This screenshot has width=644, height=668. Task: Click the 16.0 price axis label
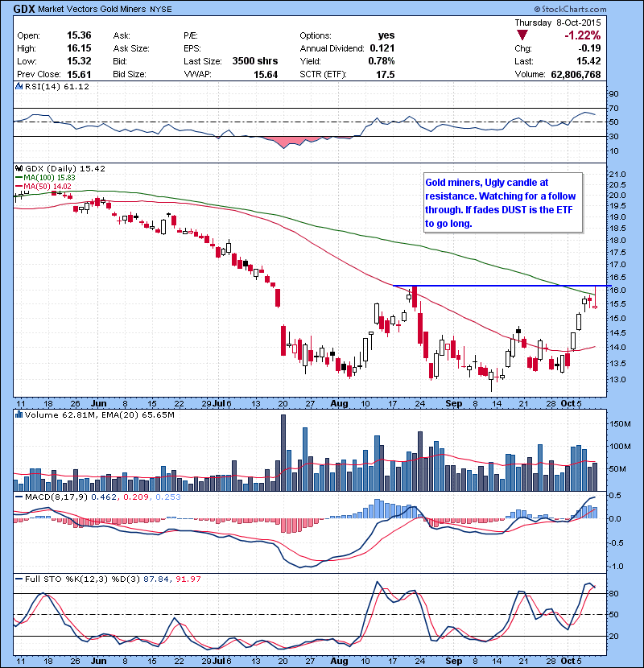coord(617,291)
